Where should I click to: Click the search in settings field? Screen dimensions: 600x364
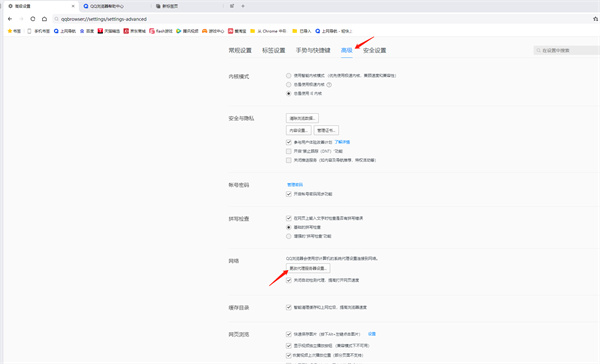tap(567, 51)
